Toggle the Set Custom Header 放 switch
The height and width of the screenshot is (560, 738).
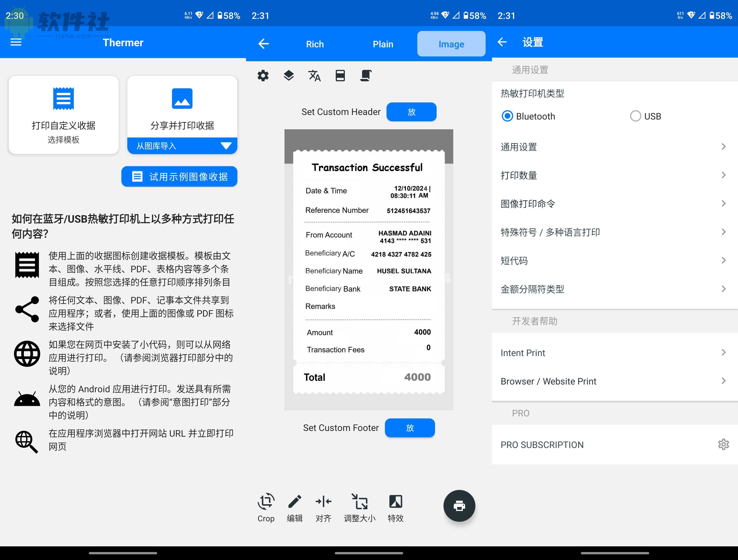pyautogui.click(x=411, y=112)
